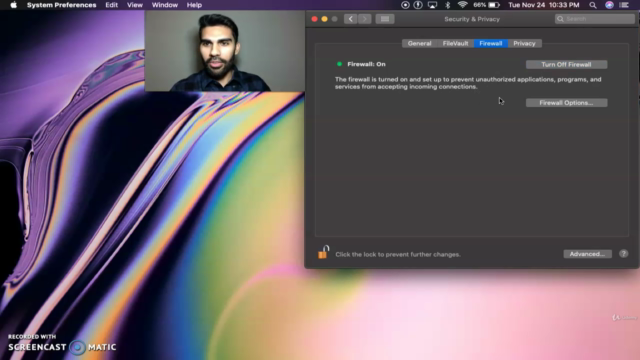Open the System Preferences menu
This screenshot has width=640, height=360.
click(61, 5)
